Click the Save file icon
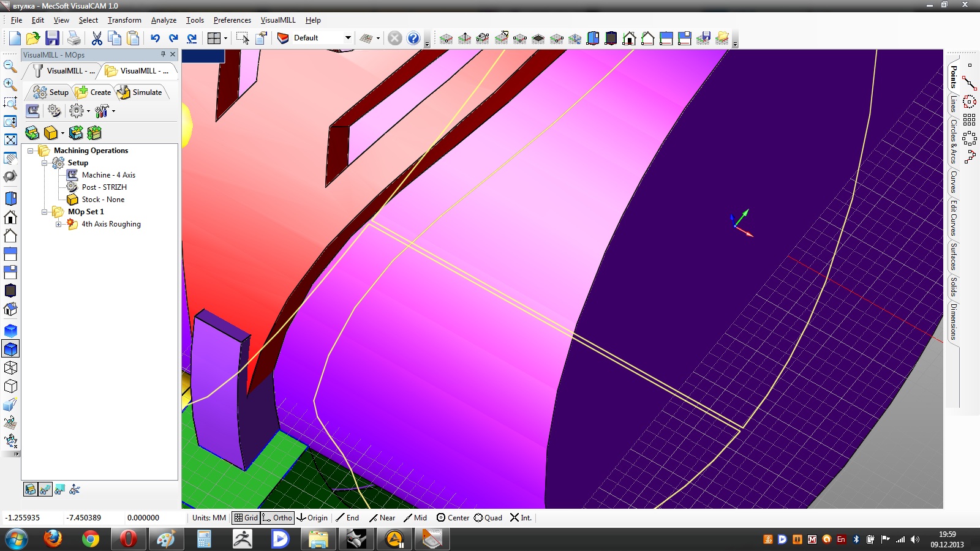The width and height of the screenshot is (980, 551). click(53, 38)
